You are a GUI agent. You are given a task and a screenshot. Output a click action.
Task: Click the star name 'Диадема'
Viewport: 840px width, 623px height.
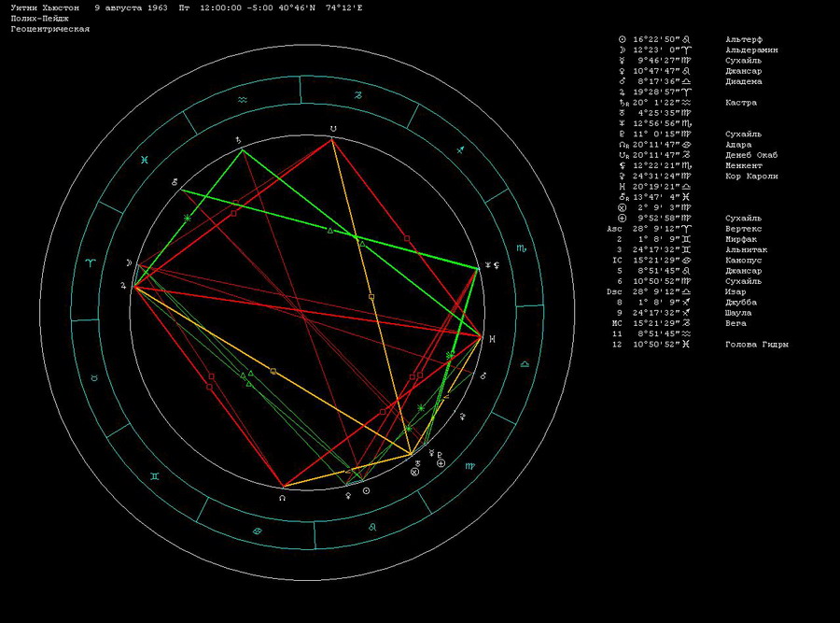coord(744,81)
